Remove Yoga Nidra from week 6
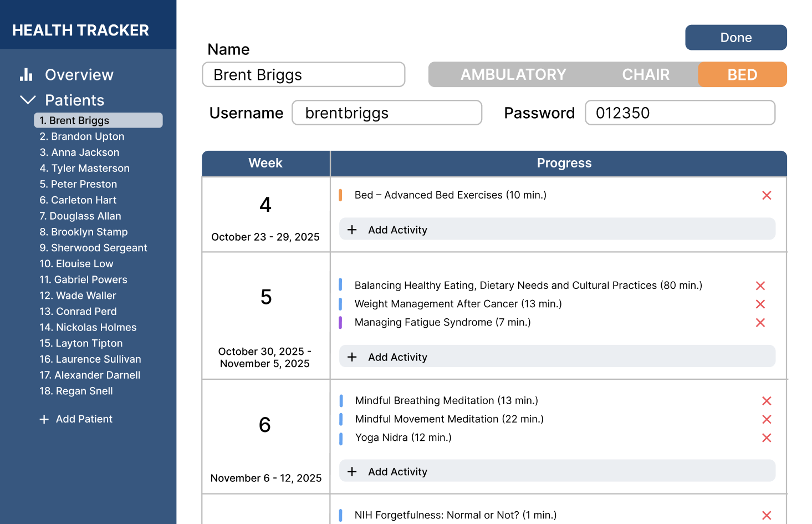Viewport: 812px width, 524px height. click(x=767, y=438)
